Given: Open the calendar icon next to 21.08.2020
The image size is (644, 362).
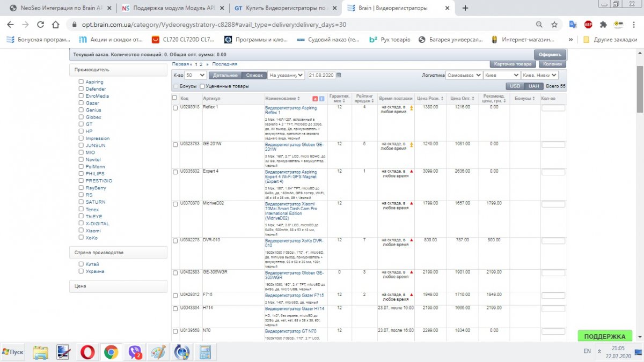Looking at the screenshot, I should click(x=339, y=75).
